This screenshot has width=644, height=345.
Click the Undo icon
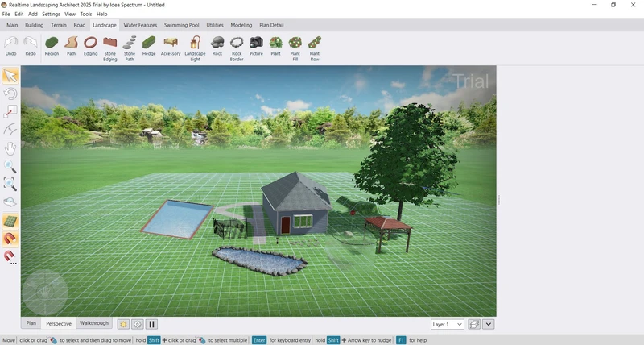pyautogui.click(x=11, y=46)
